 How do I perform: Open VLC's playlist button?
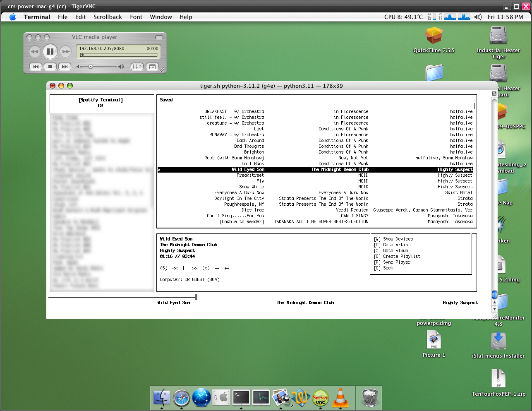click(x=152, y=67)
